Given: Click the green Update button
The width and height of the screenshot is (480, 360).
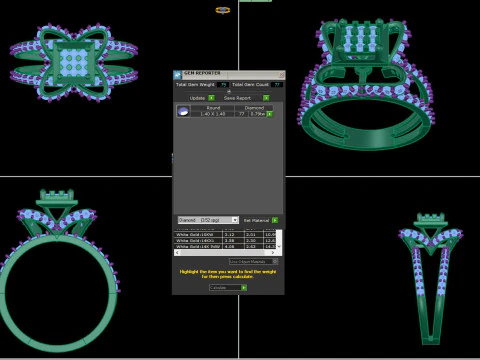Looking at the screenshot, I should pos(211,98).
